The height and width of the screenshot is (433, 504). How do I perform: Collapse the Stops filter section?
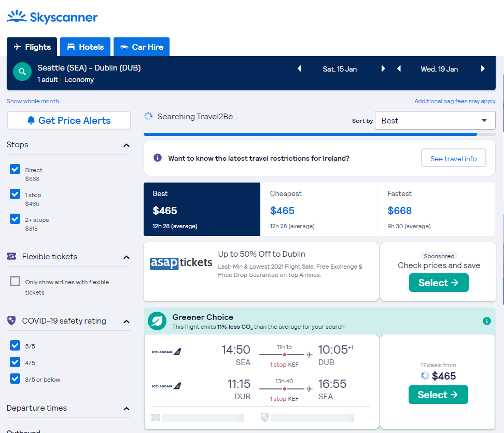click(126, 145)
